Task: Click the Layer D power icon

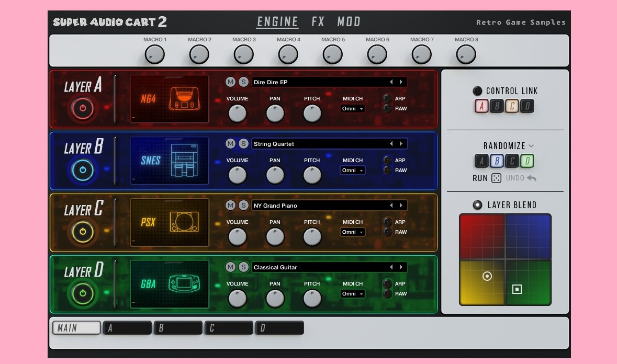Action: click(83, 293)
